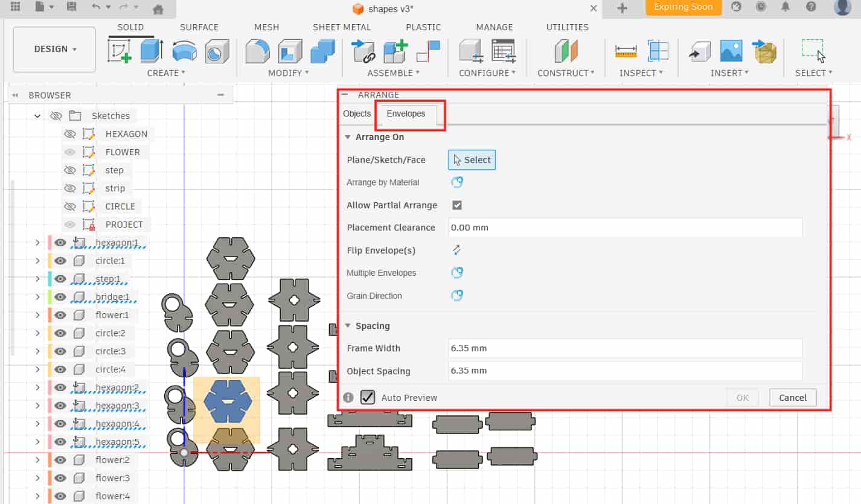Select the New Component tool

[x=396, y=51]
